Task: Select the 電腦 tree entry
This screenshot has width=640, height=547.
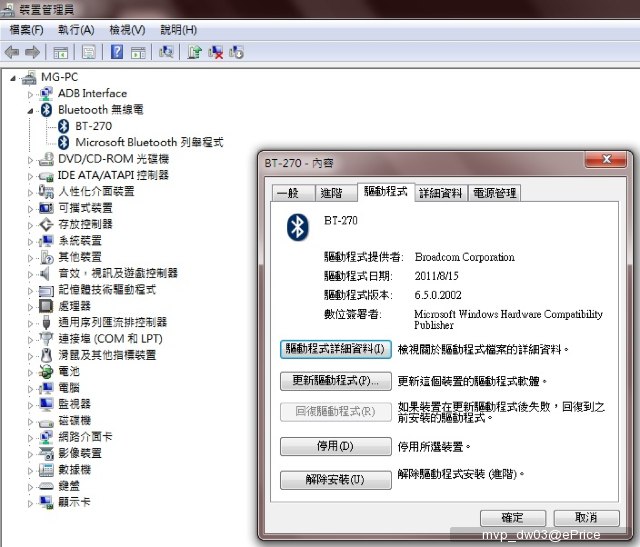Action: (69, 388)
